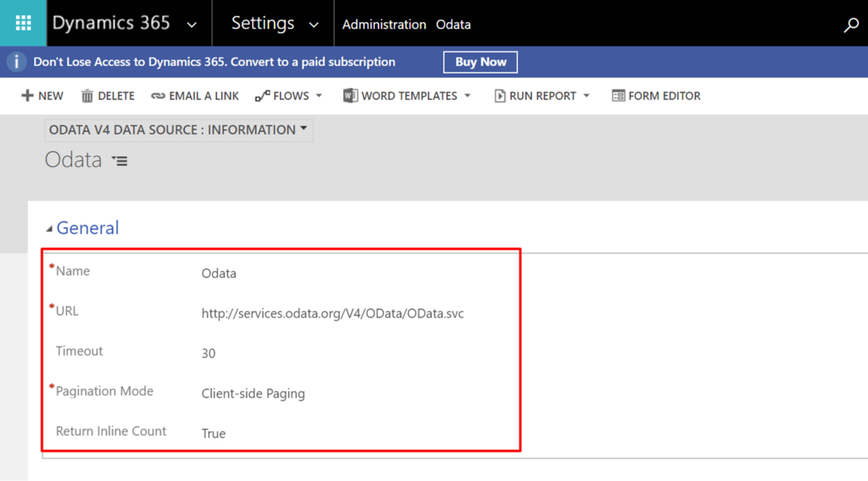The image size is (868, 481).
Task: Click the Odata record title
Action: 73,160
